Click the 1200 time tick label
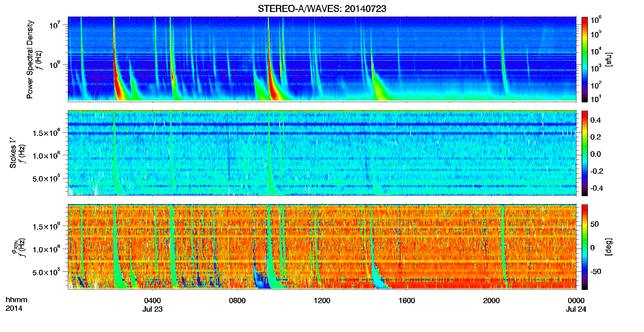 [x=322, y=301]
